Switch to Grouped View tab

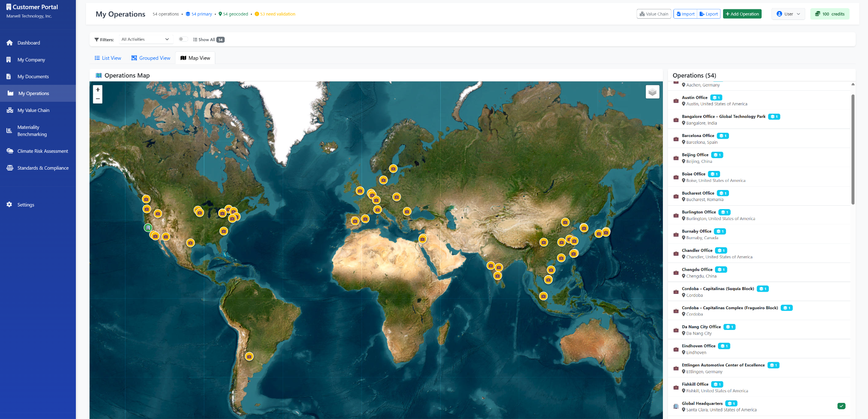[151, 58]
